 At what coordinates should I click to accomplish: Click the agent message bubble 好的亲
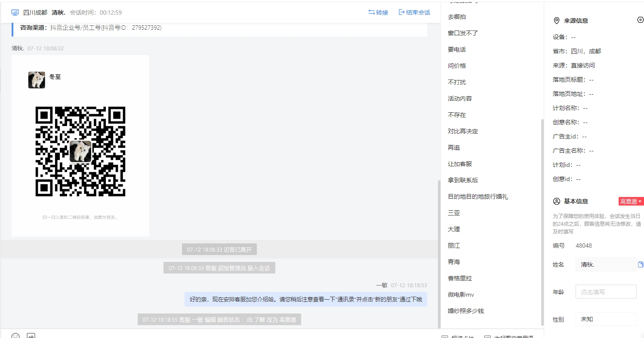306,299
